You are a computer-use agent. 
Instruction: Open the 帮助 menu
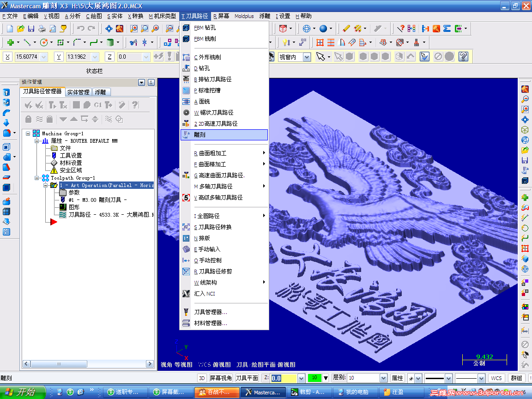304,16
